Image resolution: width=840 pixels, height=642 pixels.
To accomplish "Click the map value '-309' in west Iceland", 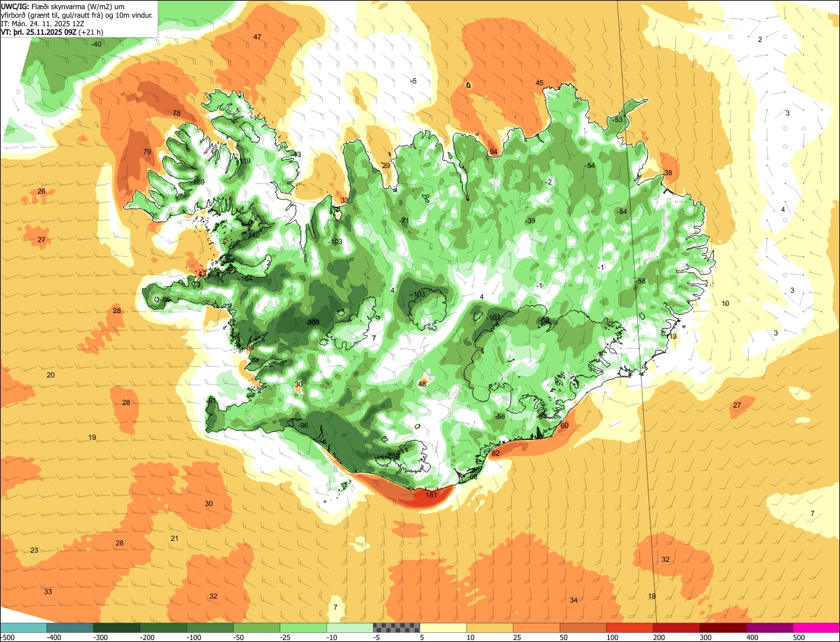I will [x=313, y=322].
